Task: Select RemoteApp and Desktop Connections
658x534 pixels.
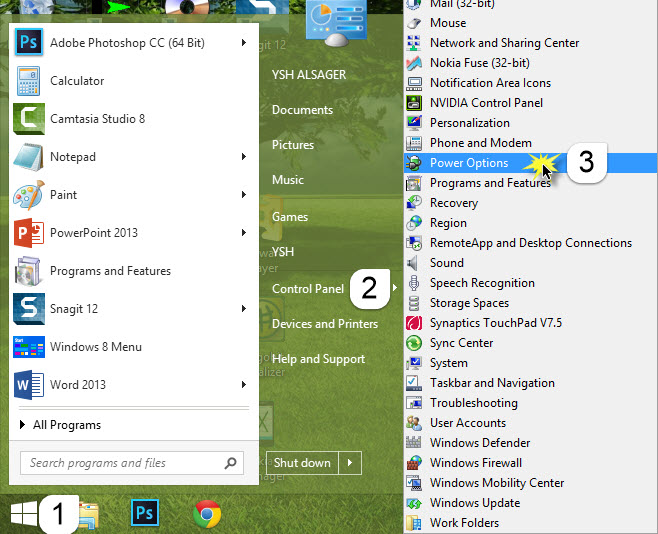Action: [531, 243]
